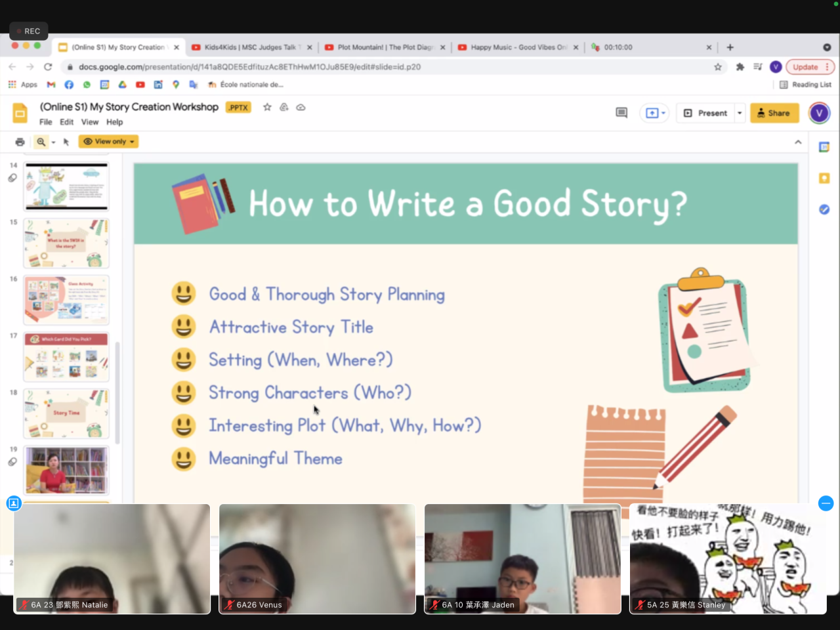Click the blue minus button above video strip
The image size is (840, 630).
826,503
